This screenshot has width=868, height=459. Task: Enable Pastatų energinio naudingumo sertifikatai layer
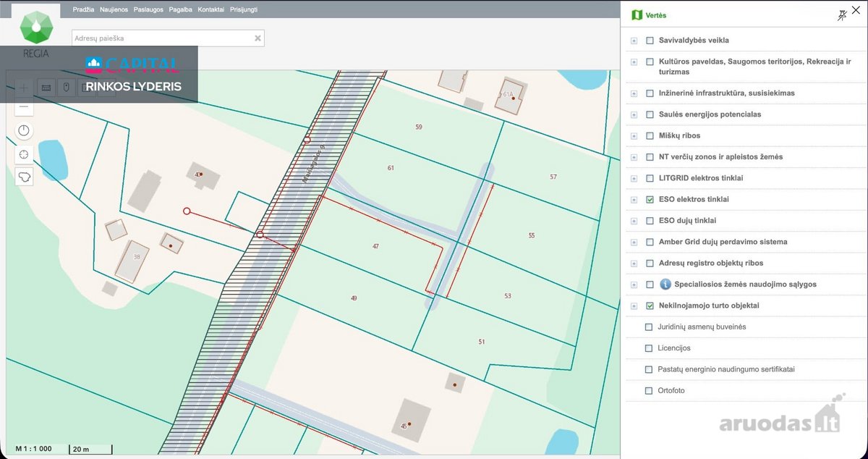click(x=649, y=369)
